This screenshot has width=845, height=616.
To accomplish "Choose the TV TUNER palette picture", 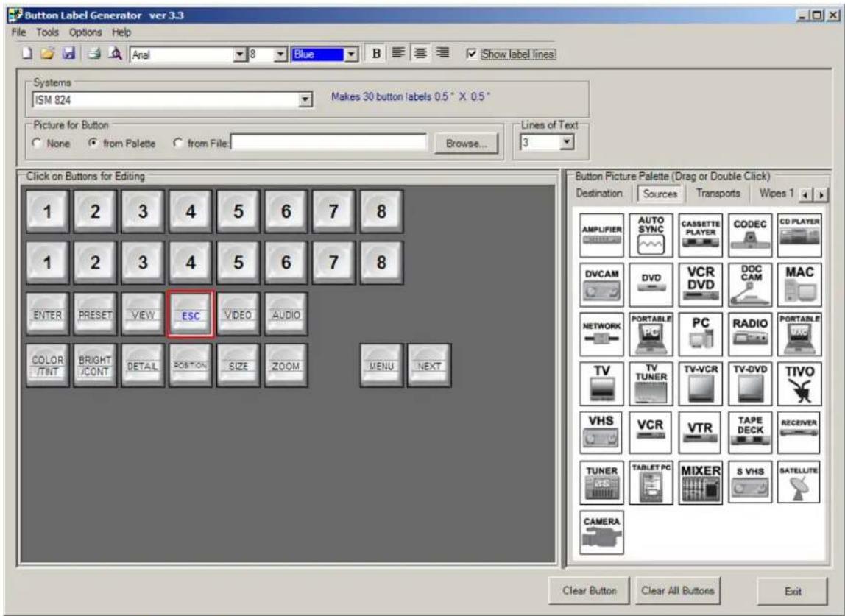I will click(651, 383).
